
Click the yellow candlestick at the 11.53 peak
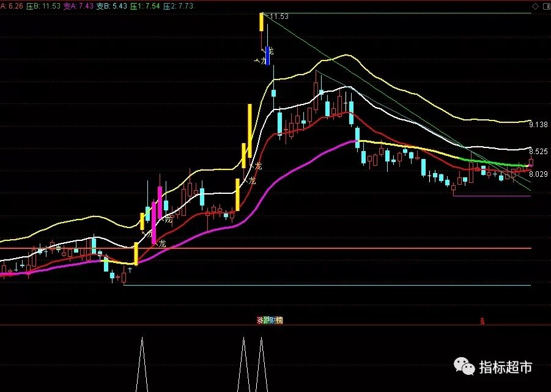(262, 22)
